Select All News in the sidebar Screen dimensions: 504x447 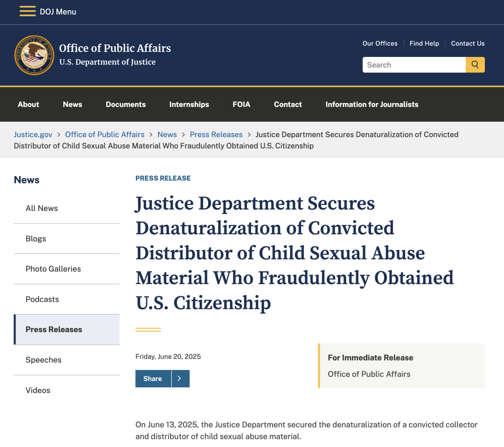(42, 208)
